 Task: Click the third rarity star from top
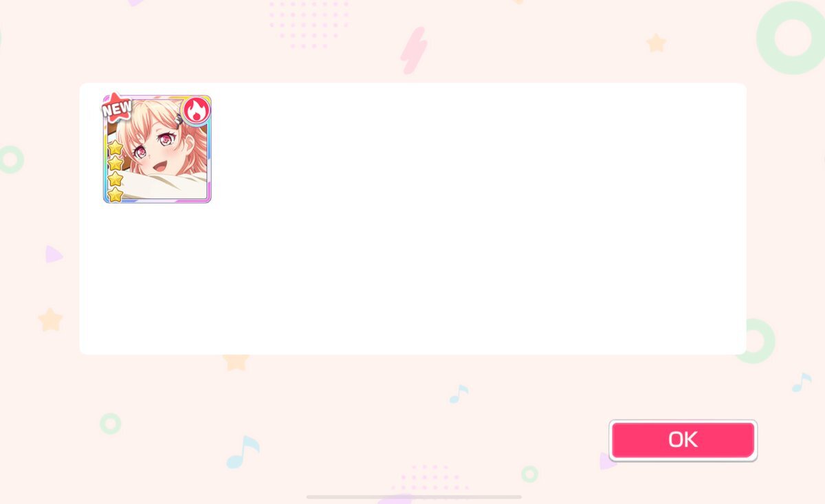point(115,179)
